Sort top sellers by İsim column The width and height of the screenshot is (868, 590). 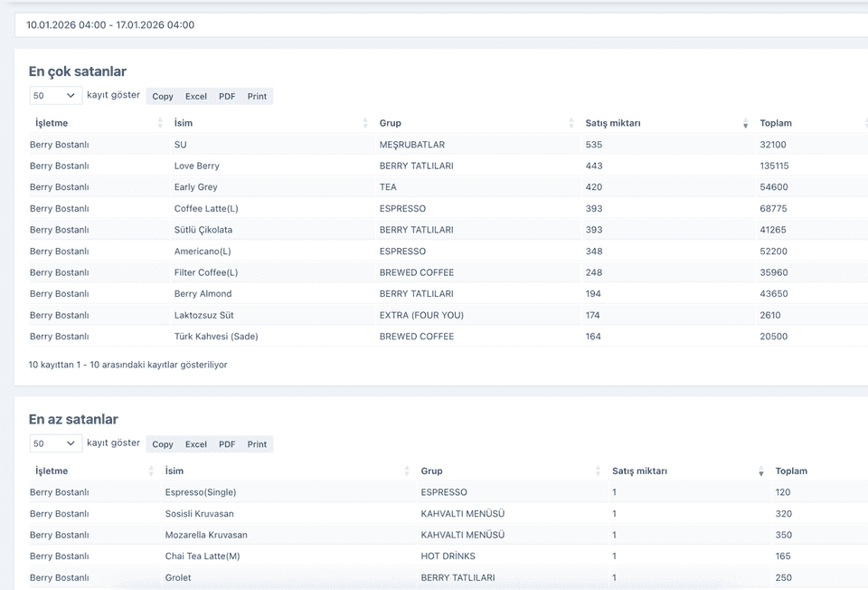point(270,123)
